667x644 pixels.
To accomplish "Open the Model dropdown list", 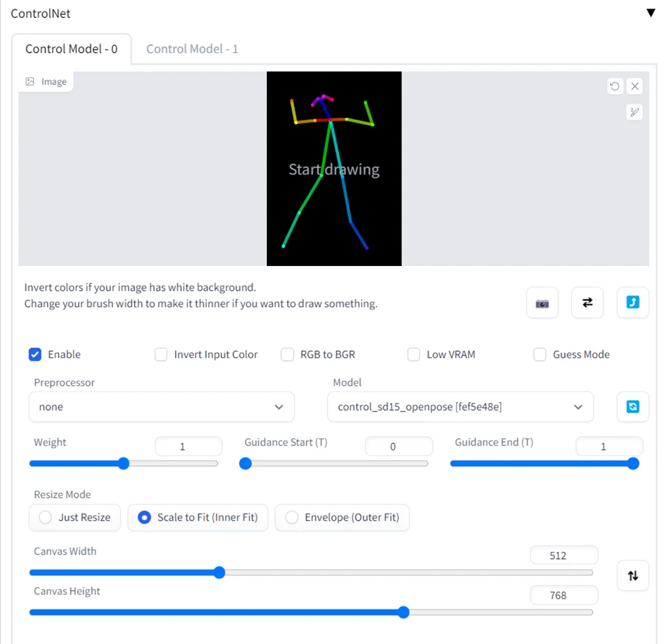I will click(461, 407).
